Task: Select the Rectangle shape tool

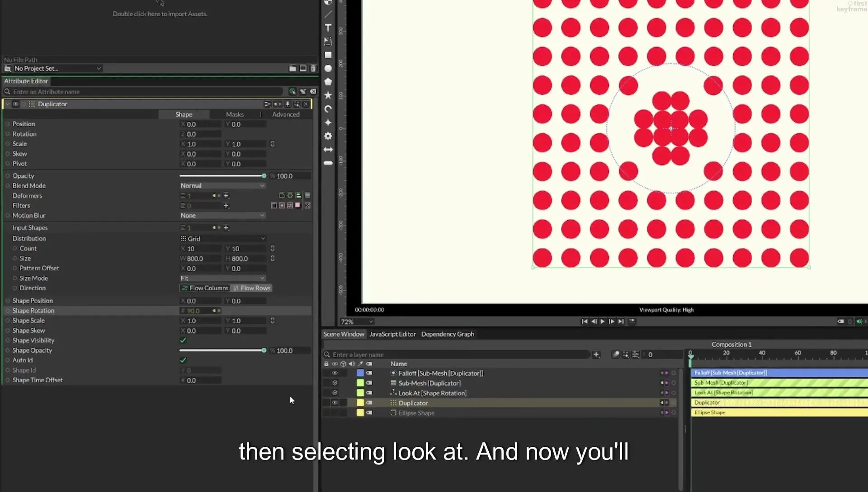Action: (x=328, y=55)
